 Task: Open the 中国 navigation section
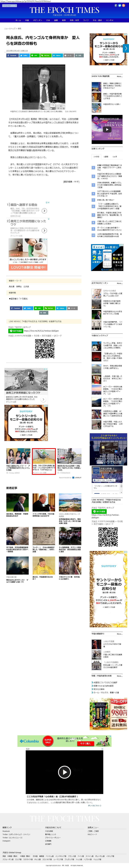[x=27, y=20]
